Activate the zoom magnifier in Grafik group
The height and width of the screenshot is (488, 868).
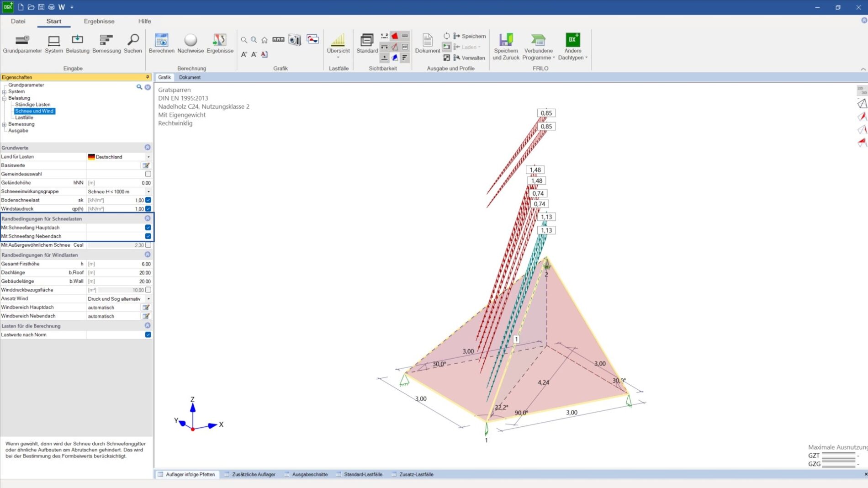tap(244, 40)
